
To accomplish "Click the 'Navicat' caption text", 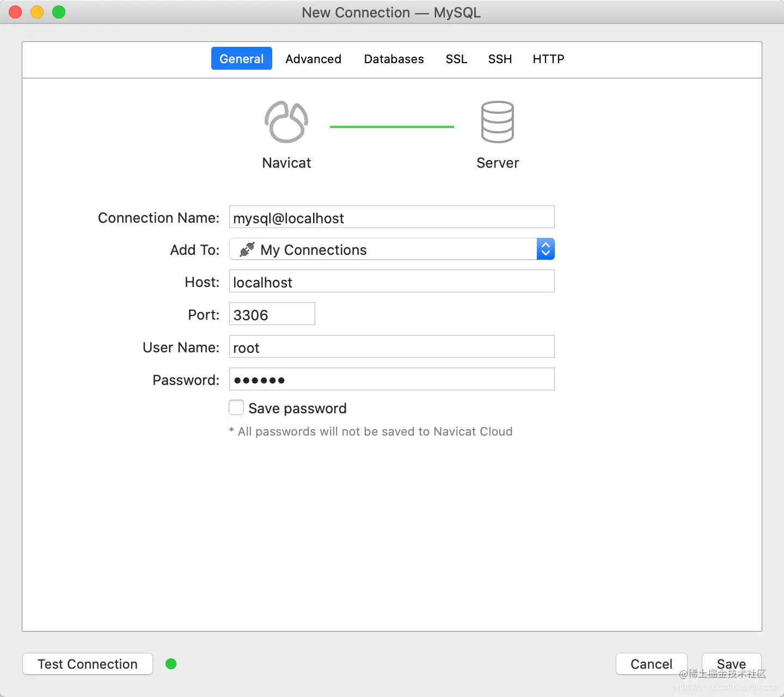I will [286, 163].
